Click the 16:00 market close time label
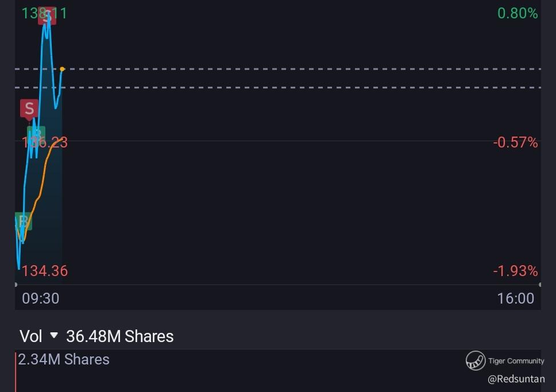Image resolution: width=556 pixels, height=392 pixels. 515,298
